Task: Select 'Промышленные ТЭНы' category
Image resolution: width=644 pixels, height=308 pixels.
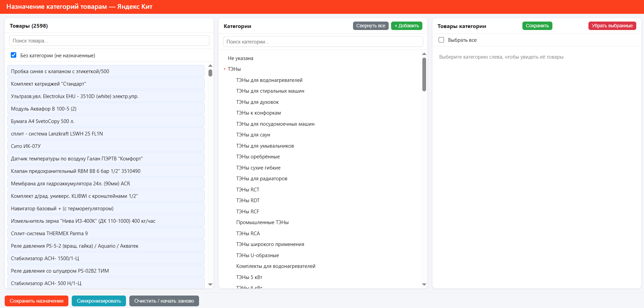Action: [262, 222]
